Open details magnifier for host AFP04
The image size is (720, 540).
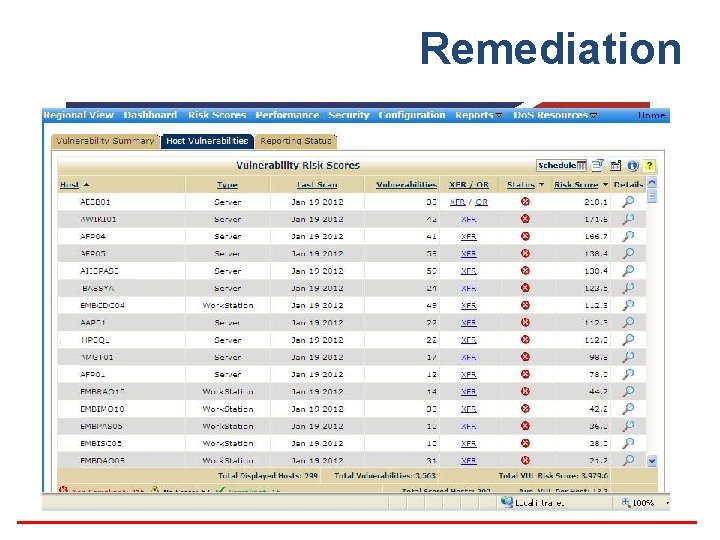click(628, 236)
